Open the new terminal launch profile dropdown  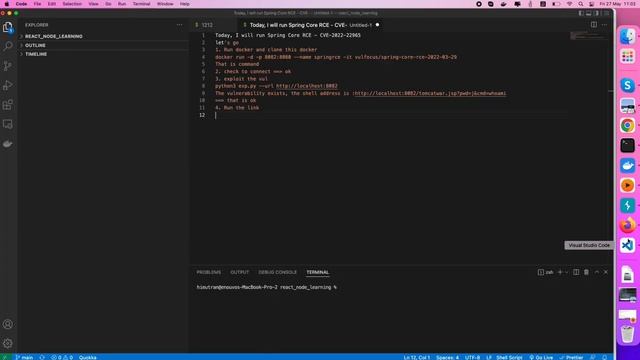[x=567, y=272]
